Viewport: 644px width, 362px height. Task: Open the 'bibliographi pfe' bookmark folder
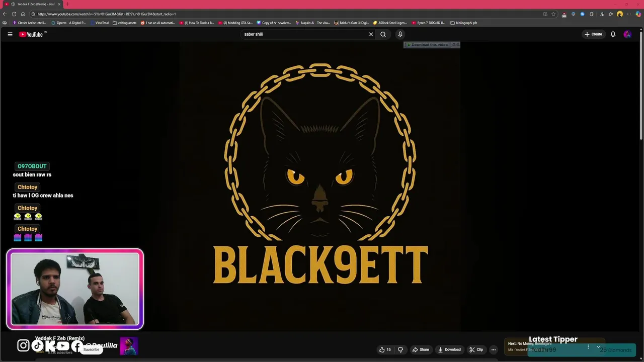pos(464,23)
